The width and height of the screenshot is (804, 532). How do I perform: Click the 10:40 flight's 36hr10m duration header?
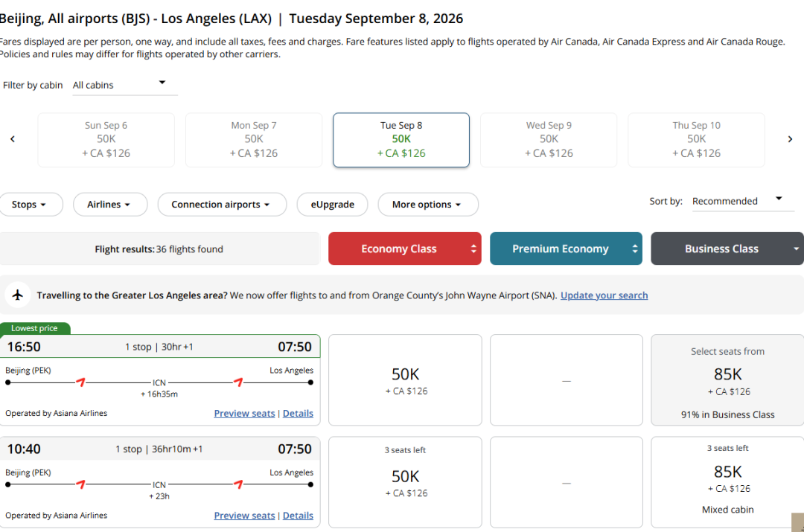coord(159,449)
